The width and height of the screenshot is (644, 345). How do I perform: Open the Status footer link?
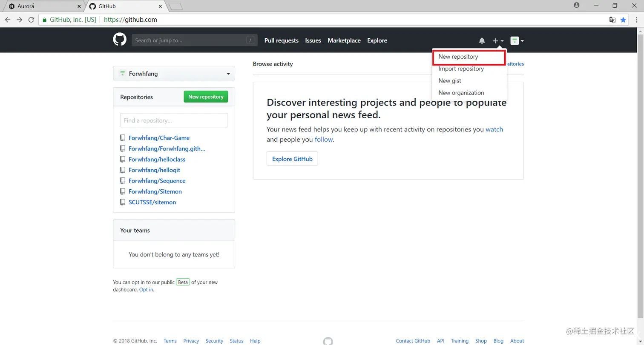pyautogui.click(x=236, y=341)
